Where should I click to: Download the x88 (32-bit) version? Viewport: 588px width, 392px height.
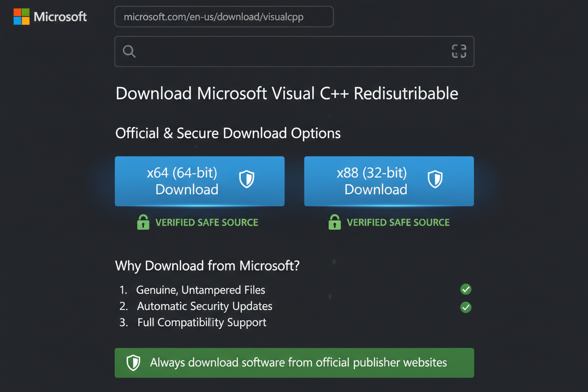(376, 181)
